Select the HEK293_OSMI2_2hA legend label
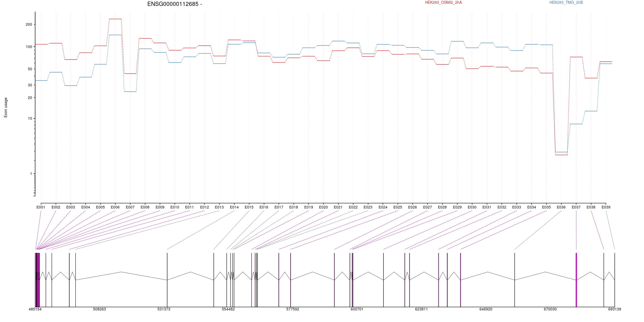This screenshot has width=644, height=322. pyautogui.click(x=443, y=2)
